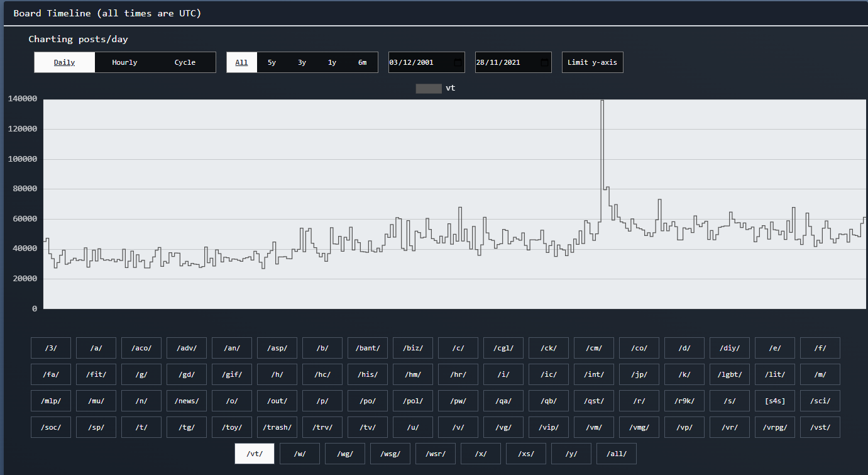
Task: Load the /c/ board timeline
Action: [458, 348]
